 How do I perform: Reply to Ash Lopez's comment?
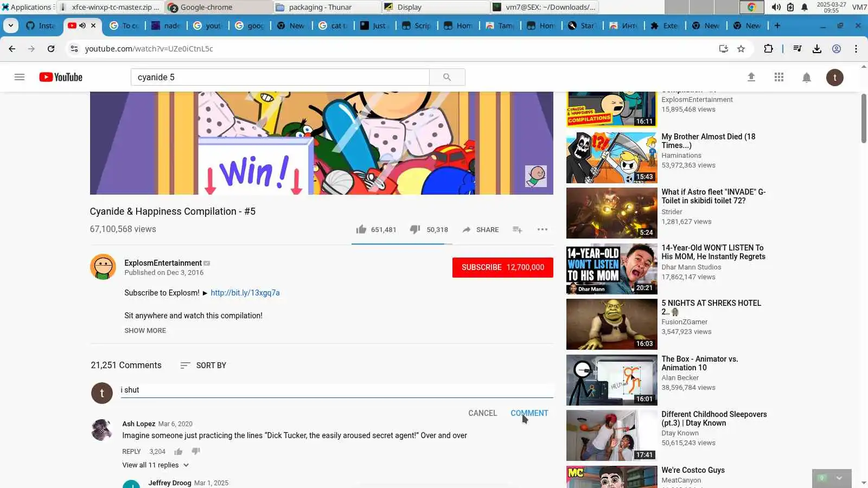pyautogui.click(x=131, y=452)
